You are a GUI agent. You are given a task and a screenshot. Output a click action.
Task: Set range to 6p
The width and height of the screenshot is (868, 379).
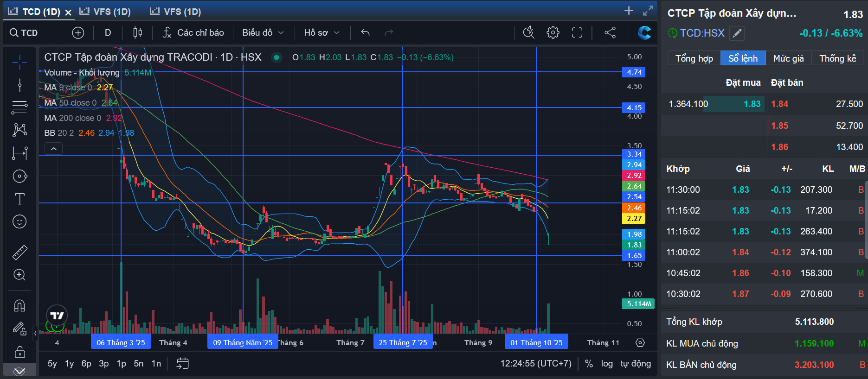click(87, 364)
